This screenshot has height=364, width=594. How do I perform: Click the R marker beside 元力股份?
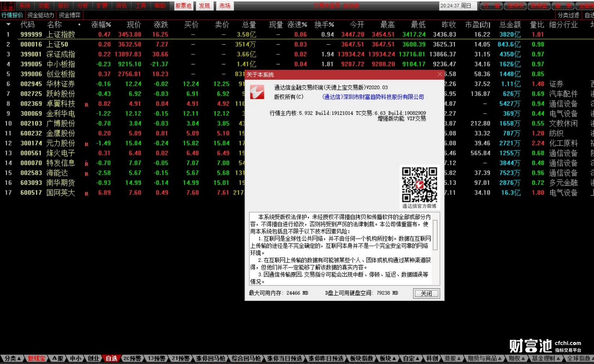coord(87,144)
